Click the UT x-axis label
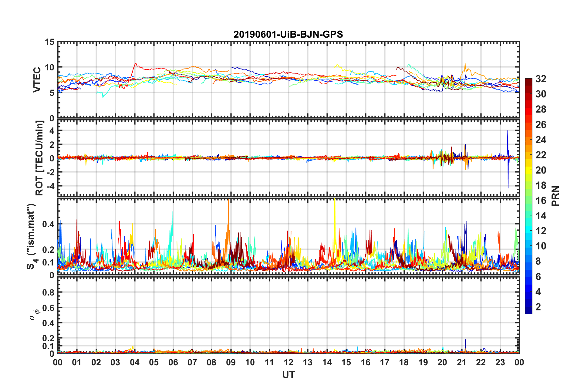This screenshot has width=577, height=392. coord(288,375)
